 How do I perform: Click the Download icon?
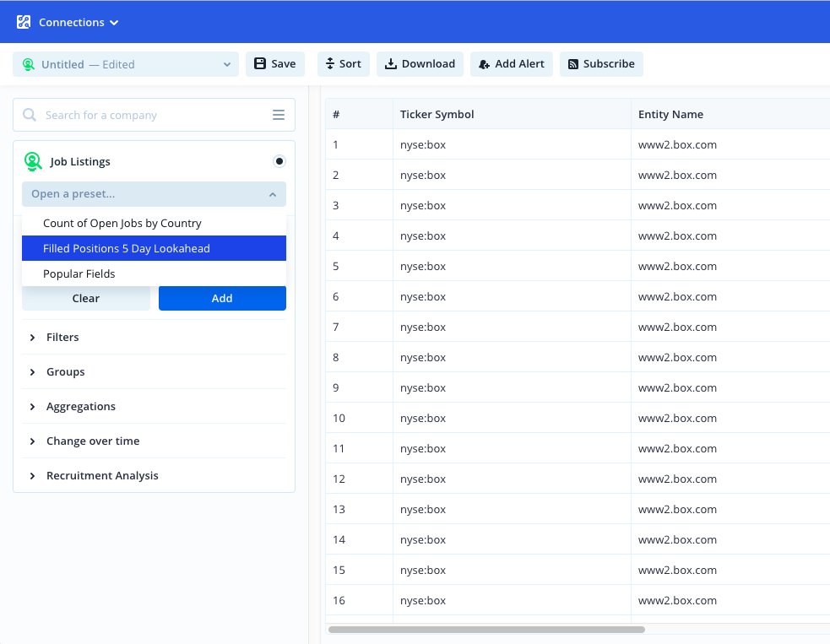click(391, 63)
